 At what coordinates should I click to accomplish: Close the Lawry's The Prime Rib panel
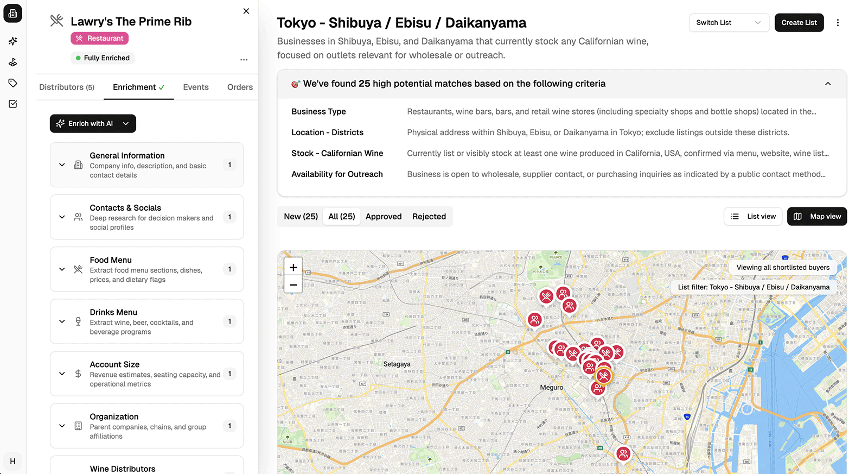pyautogui.click(x=246, y=11)
